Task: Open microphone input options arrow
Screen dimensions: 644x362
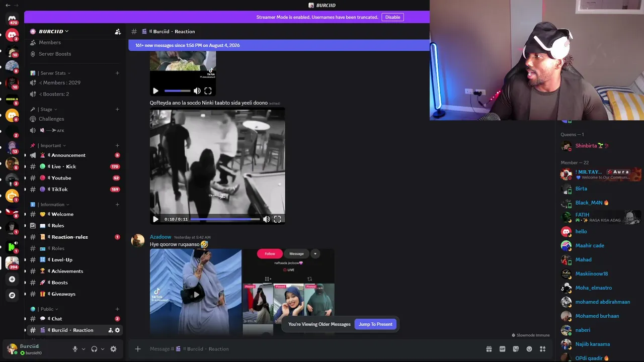Action: click(x=84, y=349)
